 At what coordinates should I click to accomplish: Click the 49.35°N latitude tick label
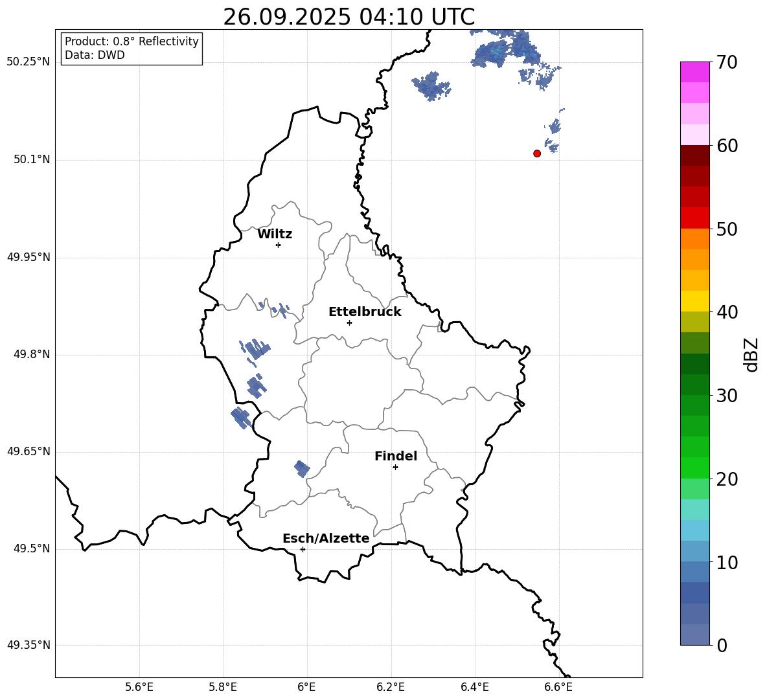pos(29,645)
